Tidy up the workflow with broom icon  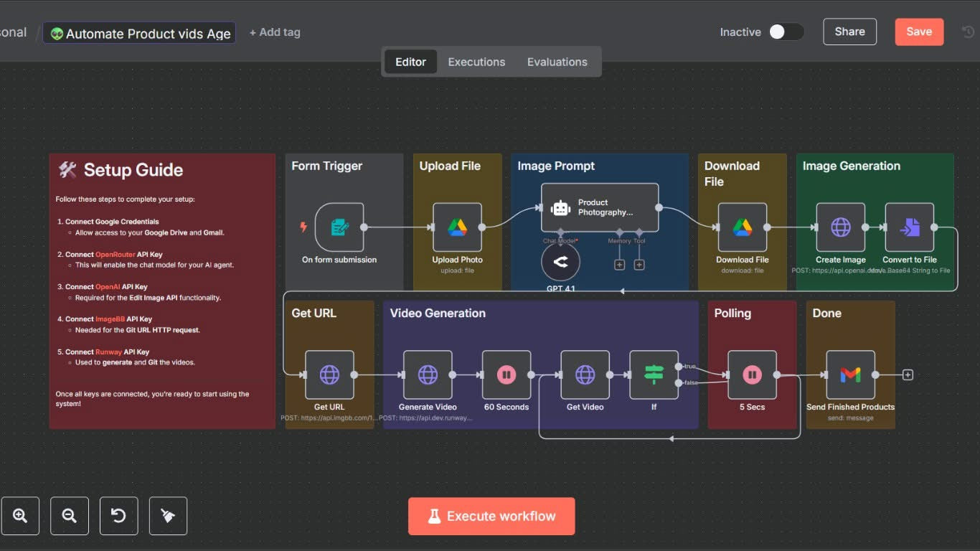168,516
